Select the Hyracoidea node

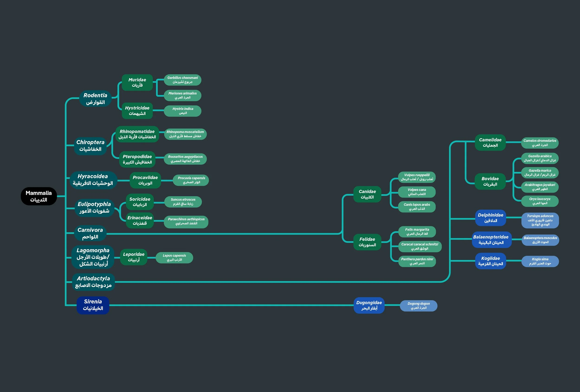pyautogui.click(x=93, y=180)
